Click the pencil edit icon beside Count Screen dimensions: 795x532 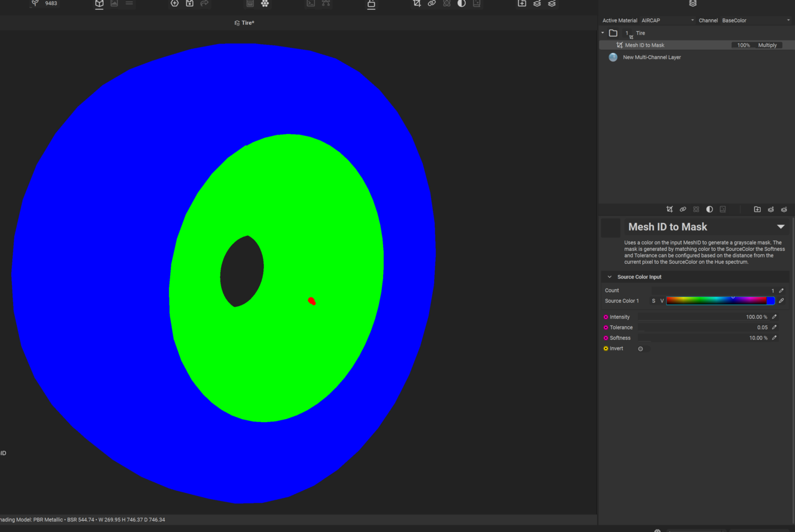781,291
